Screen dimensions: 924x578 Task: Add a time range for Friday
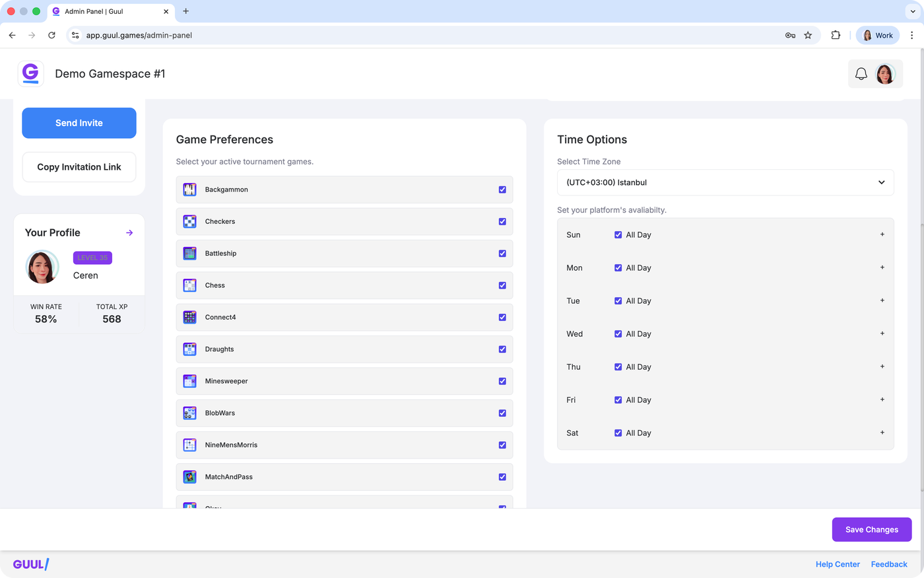tap(882, 400)
